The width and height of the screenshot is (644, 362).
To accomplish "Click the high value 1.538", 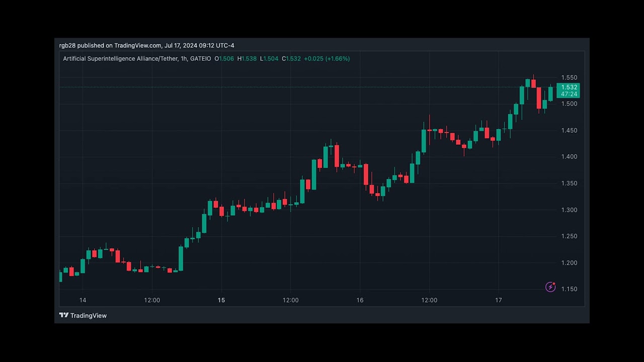I will pyautogui.click(x=249, y=59).
